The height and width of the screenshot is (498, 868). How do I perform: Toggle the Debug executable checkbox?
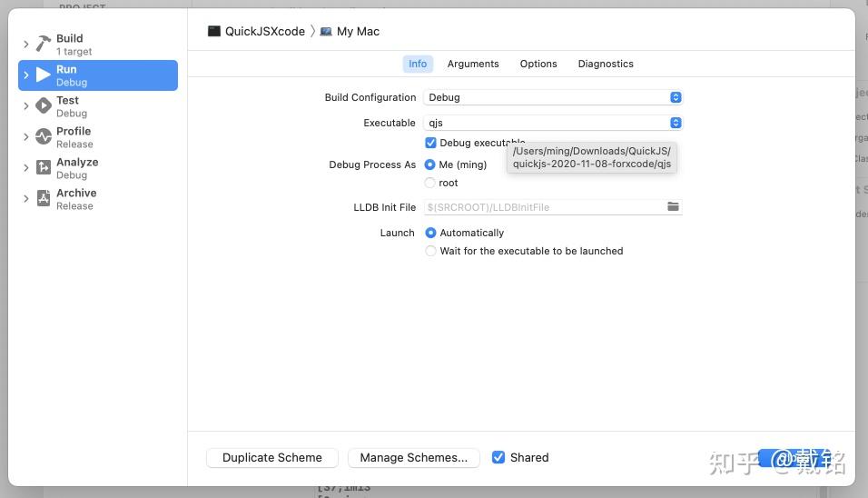430,143
